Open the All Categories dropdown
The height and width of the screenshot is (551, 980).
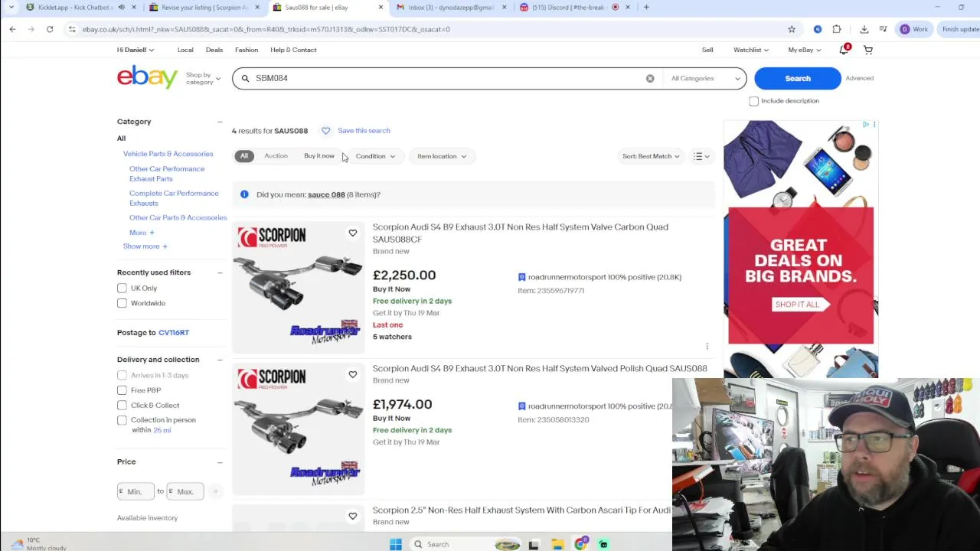[x=705, y=78]
